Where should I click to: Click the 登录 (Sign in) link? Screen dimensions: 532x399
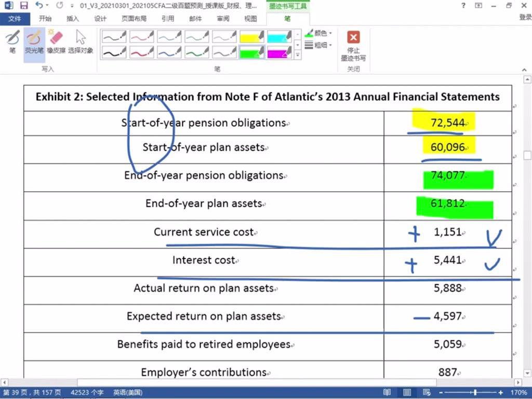pyautogui.click(x=525, y=17)
